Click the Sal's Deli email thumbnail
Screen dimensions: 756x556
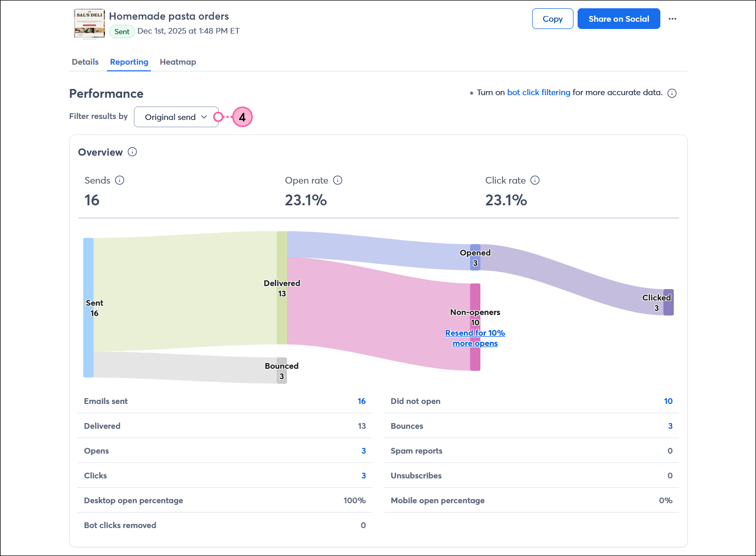pyautogui.click(x=89, y=24)
